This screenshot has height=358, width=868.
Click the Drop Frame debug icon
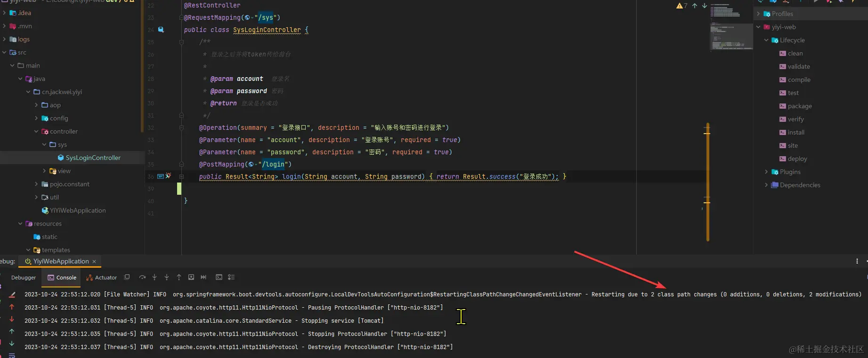click(191, 278)
